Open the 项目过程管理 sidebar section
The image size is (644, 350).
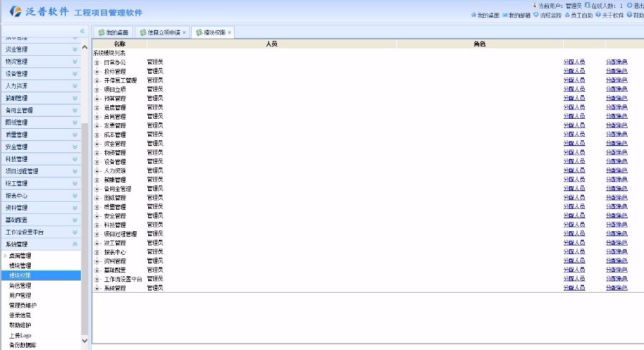coord(41,171)
